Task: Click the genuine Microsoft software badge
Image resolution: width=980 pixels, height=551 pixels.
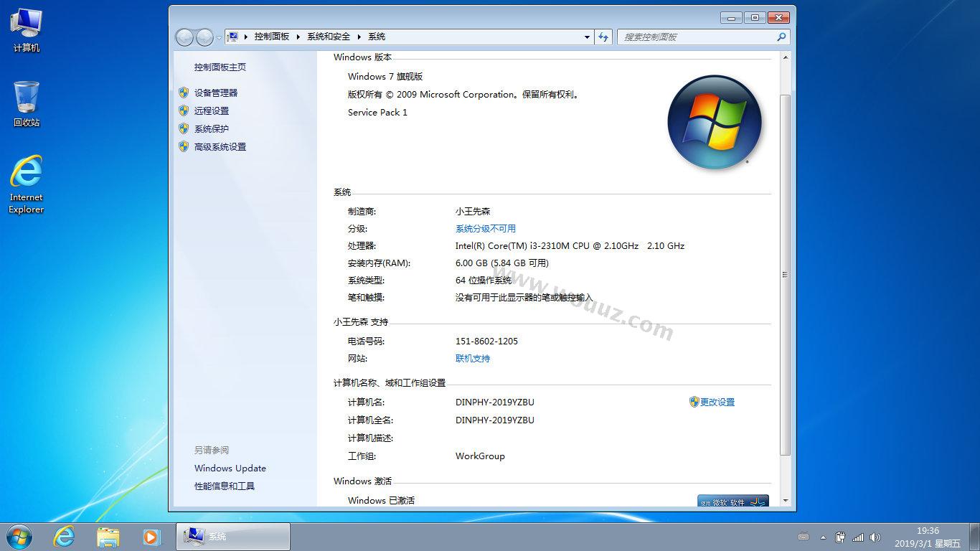Action: pyautogui.click(x=733, y=501)
